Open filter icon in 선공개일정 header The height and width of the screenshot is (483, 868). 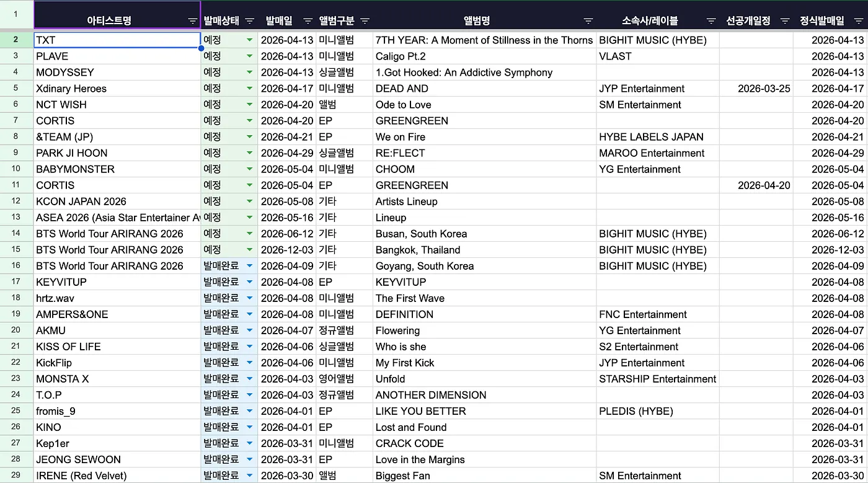785,21
